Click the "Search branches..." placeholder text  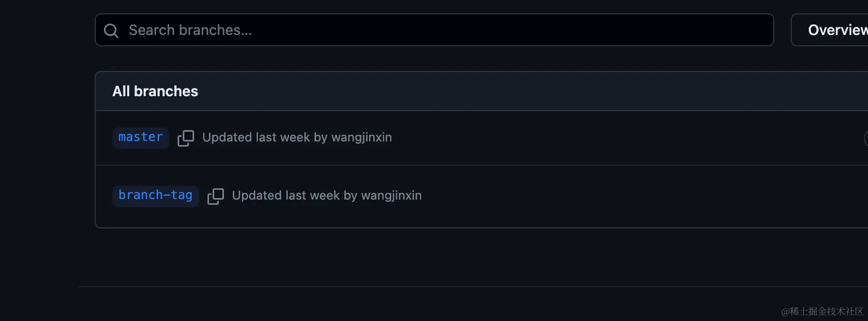click(190, 30)
